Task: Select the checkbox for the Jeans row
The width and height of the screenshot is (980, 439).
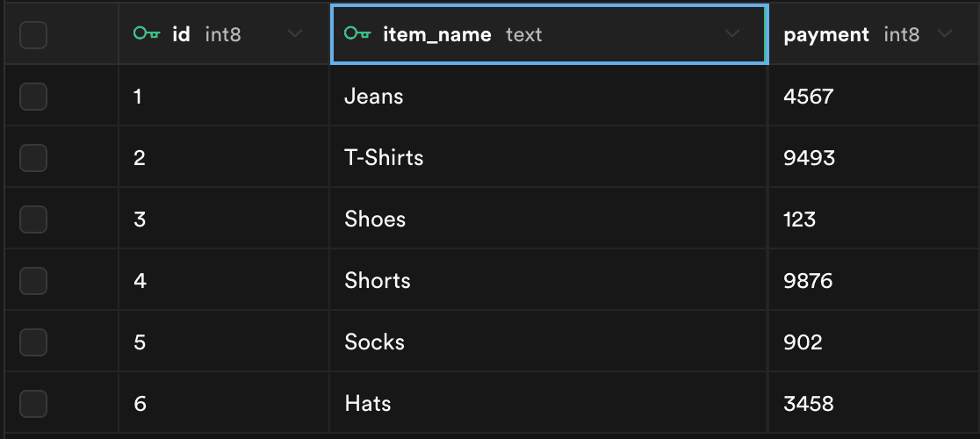Action: click(x=33, y=97)
